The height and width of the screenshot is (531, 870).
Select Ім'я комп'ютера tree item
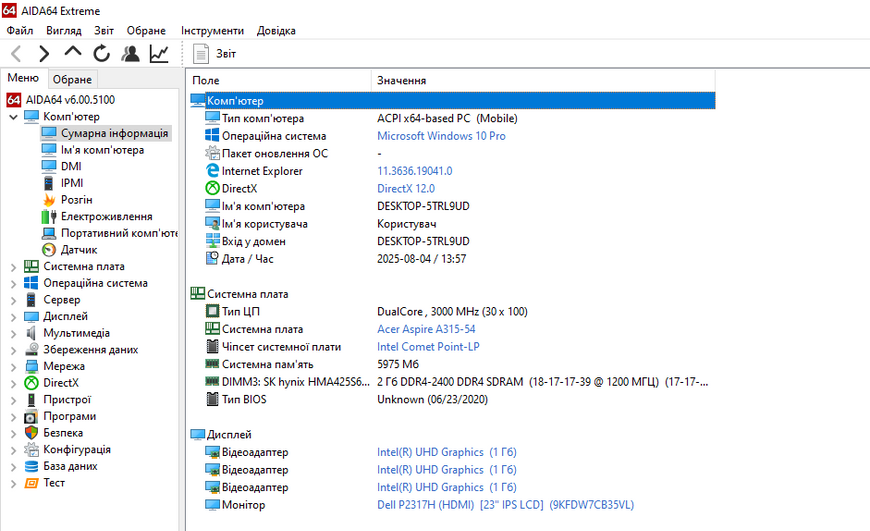coord(93,150)
